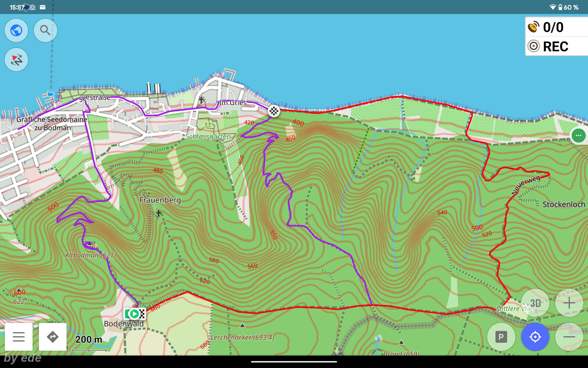Open the navigation directions arrow button
The width and height of the screenshot is (588, 368).
click(x=53, y=337)
